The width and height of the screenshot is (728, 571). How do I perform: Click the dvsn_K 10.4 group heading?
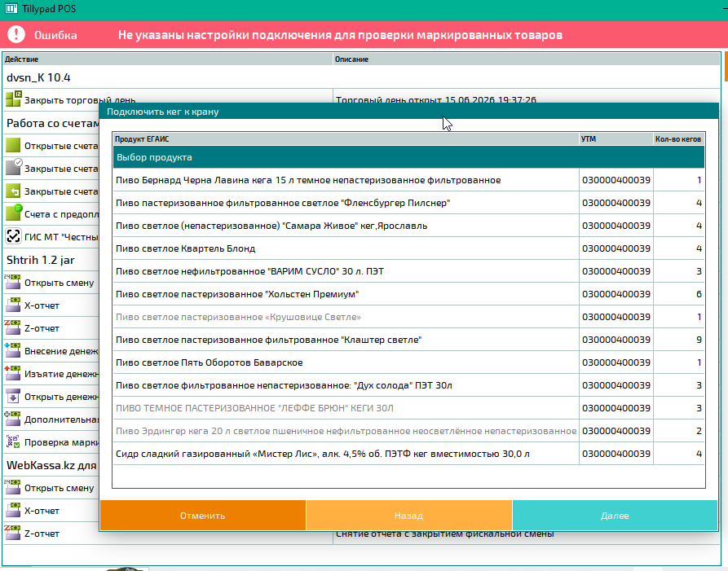click(x=38, y=77)
